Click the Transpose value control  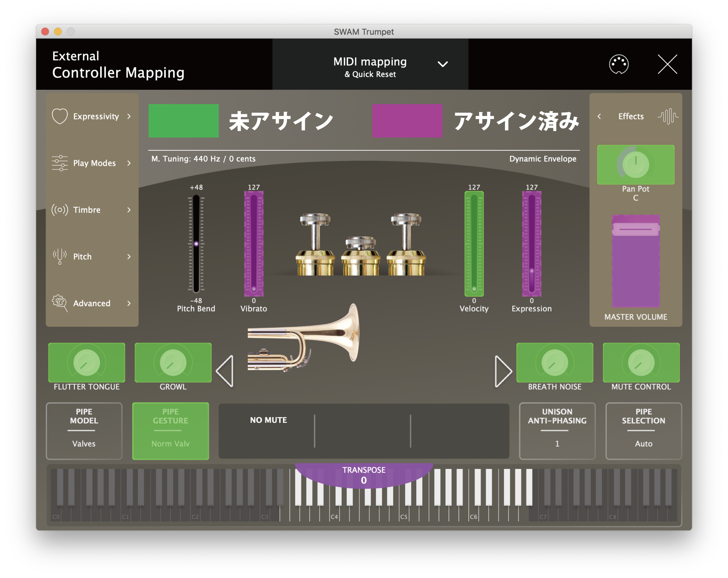pos(364,475)
